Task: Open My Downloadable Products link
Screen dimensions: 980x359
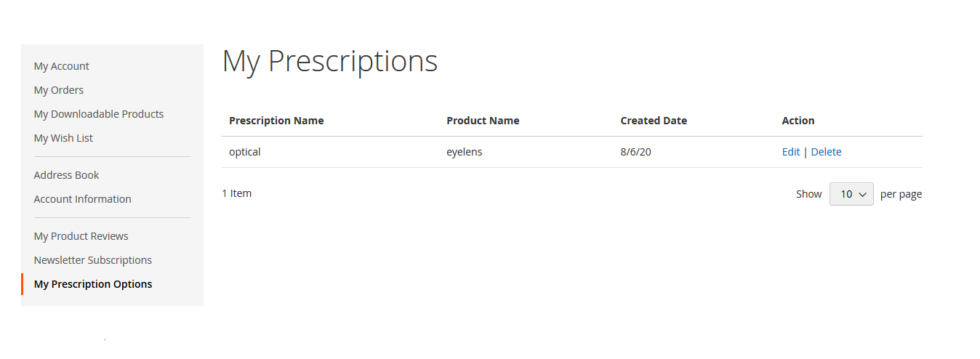Action: (99, 114)
